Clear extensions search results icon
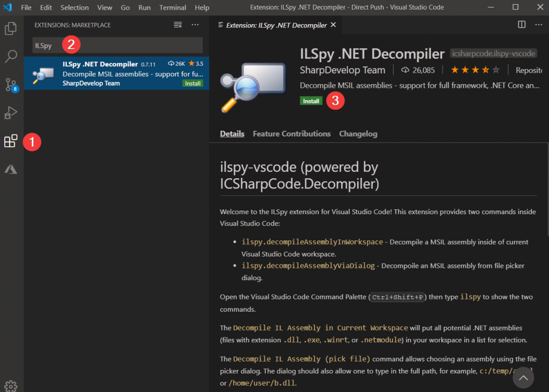 pyautogui.click(x=178, y=25)
